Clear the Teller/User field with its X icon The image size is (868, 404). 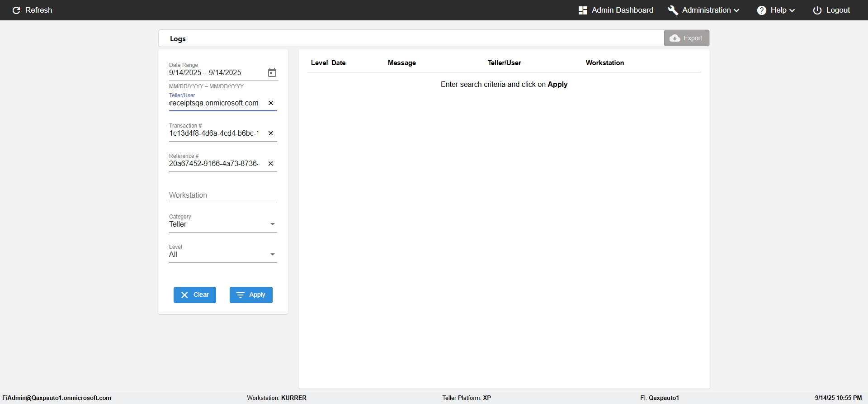(271, 103)
